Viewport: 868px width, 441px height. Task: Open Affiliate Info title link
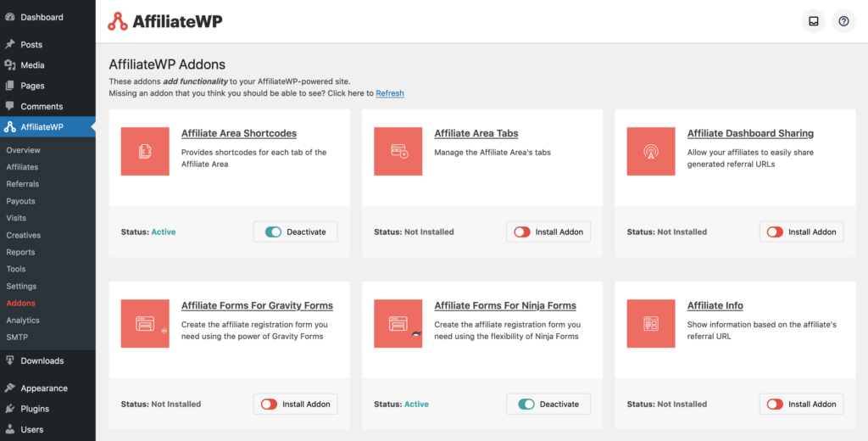715,305
